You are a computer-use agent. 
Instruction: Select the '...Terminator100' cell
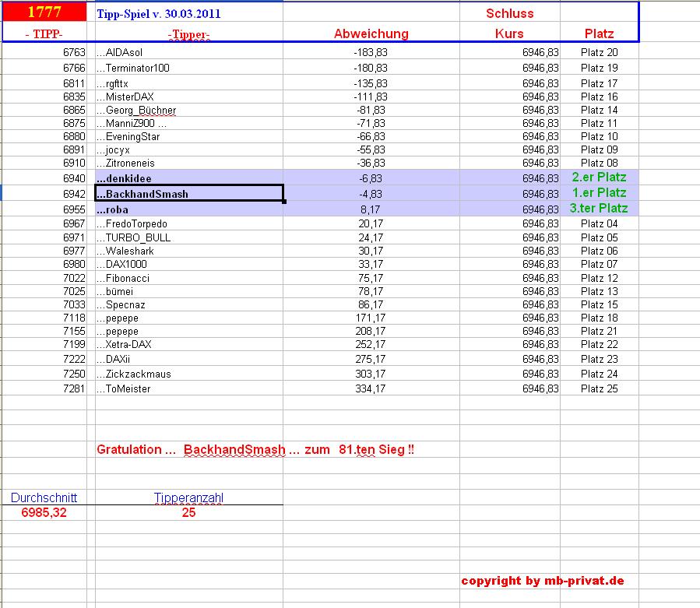[189, 68]
